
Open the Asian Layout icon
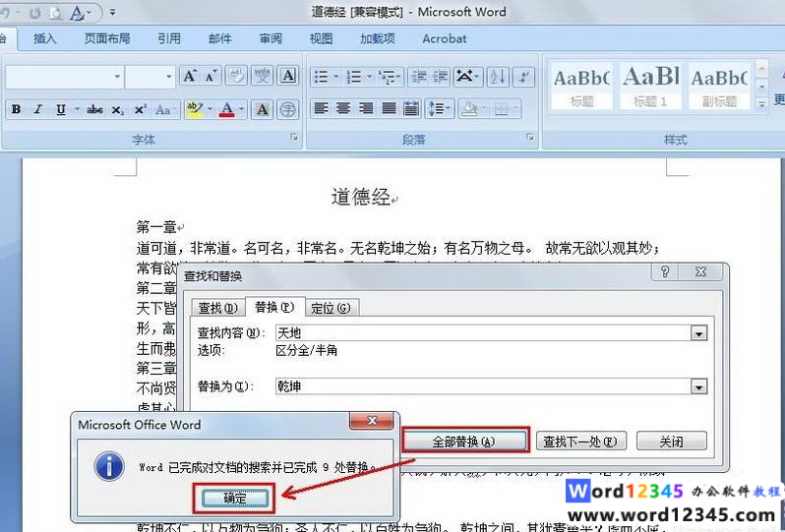pos(468,77)
